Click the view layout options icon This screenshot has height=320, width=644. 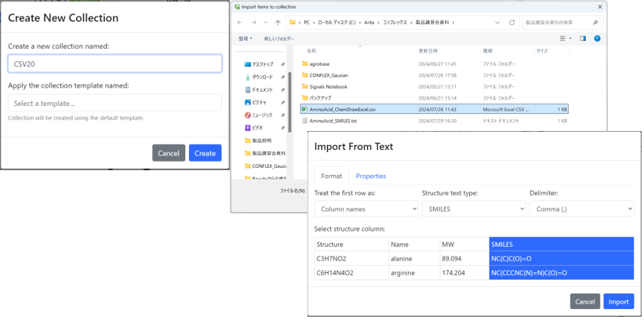564,38
